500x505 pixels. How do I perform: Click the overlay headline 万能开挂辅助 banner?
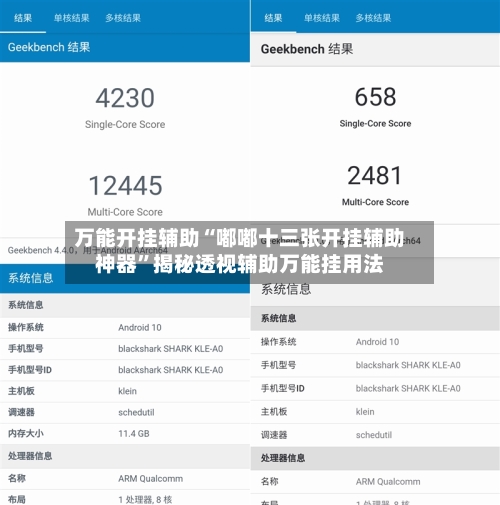[249, 252]
